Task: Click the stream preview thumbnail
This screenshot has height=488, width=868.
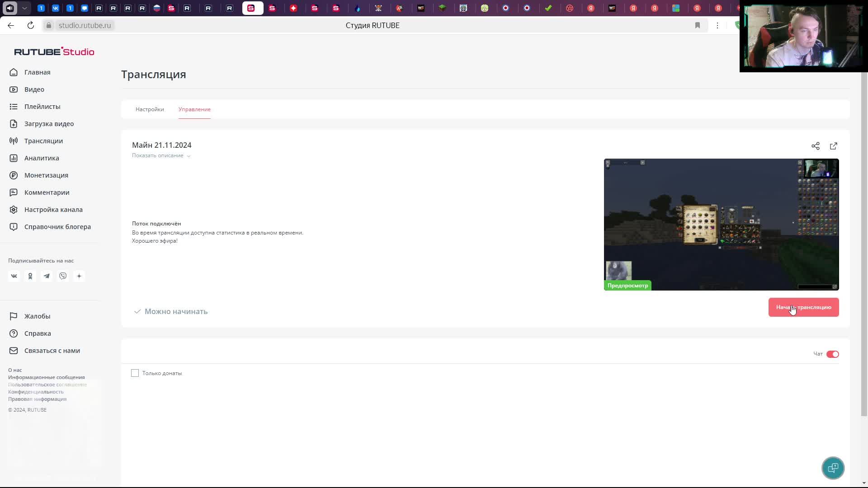Action: (721, 225)
